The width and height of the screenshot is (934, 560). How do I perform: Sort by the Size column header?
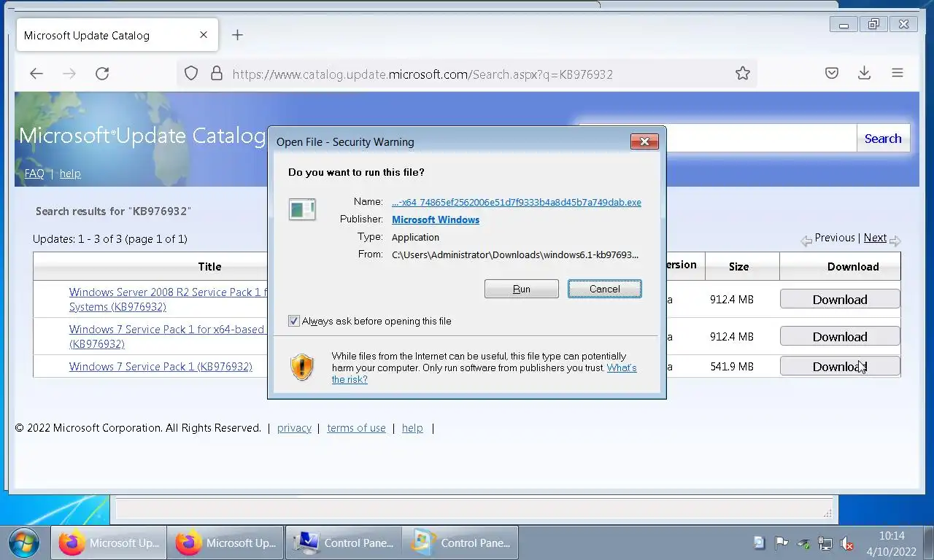pyautogui.click(x=738, y=267)
